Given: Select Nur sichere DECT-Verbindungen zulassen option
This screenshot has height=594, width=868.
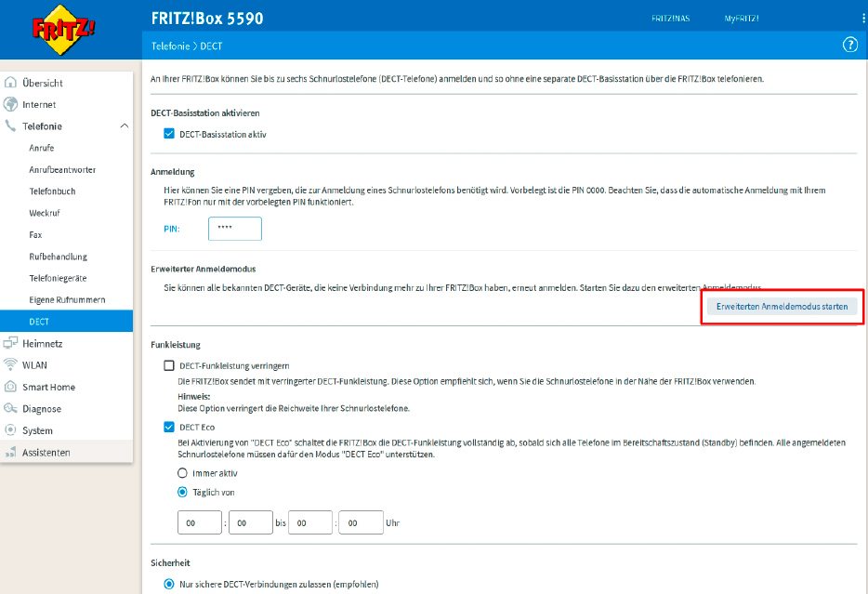Looking at the screenshot, I should [169, 584].
